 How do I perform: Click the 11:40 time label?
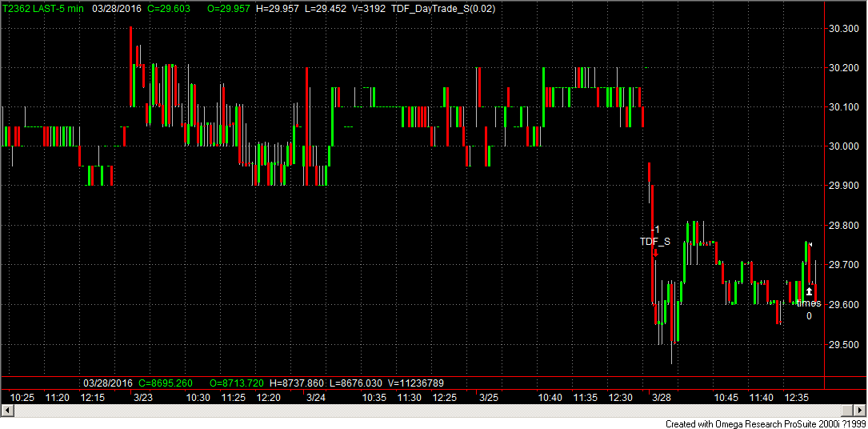(762, 398)
